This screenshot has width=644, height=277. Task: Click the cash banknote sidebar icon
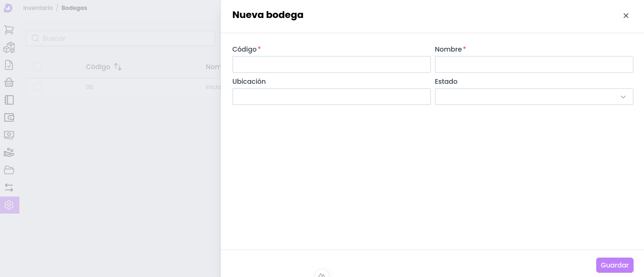click(x=9, y=135)
